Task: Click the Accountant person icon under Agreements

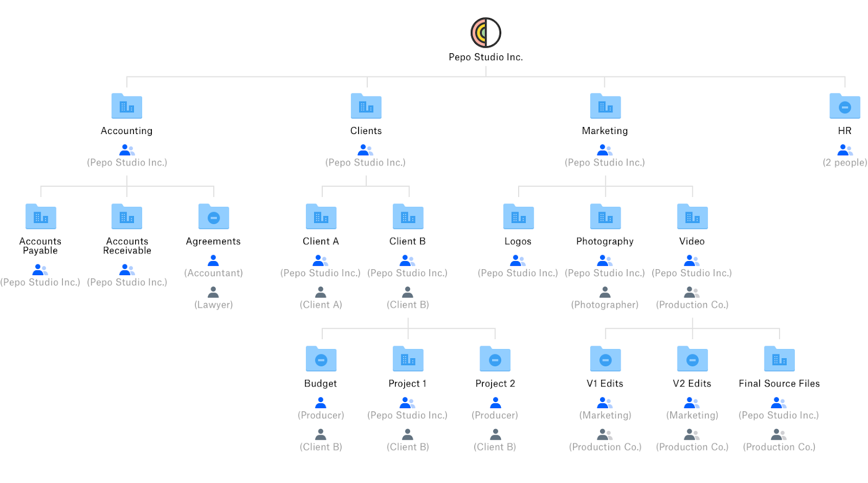Action: coord(213,260)
